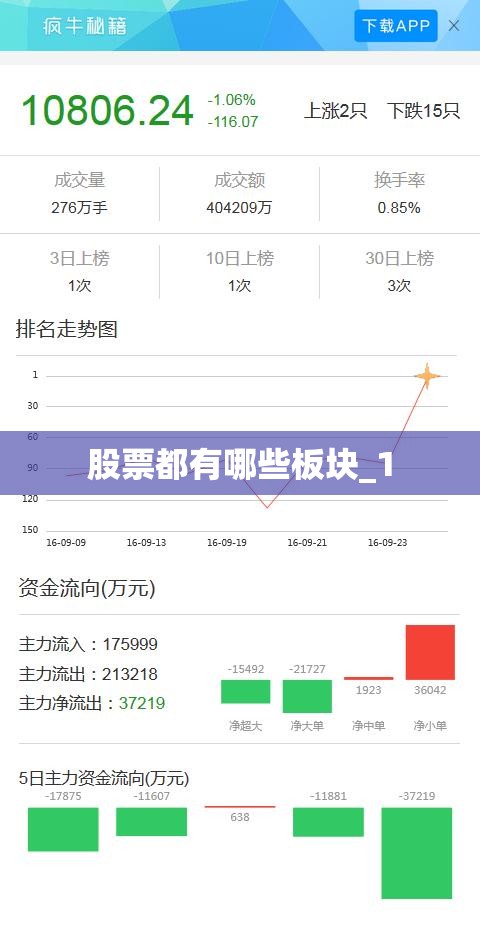The width and height of the screenshot is (480, 926).
Task: Open the 30日上榜 3次 cell
Action: [x=400, y=272]
